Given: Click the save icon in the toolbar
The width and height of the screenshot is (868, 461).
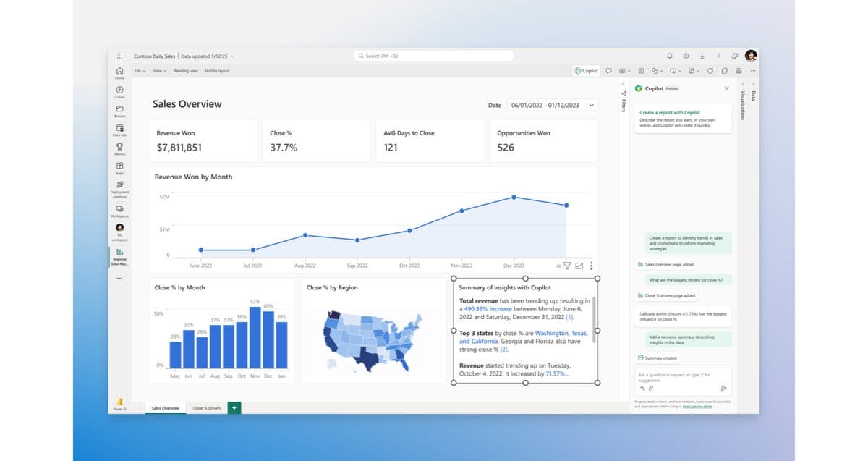Looking at the screenshot, I should pos(739,71).
